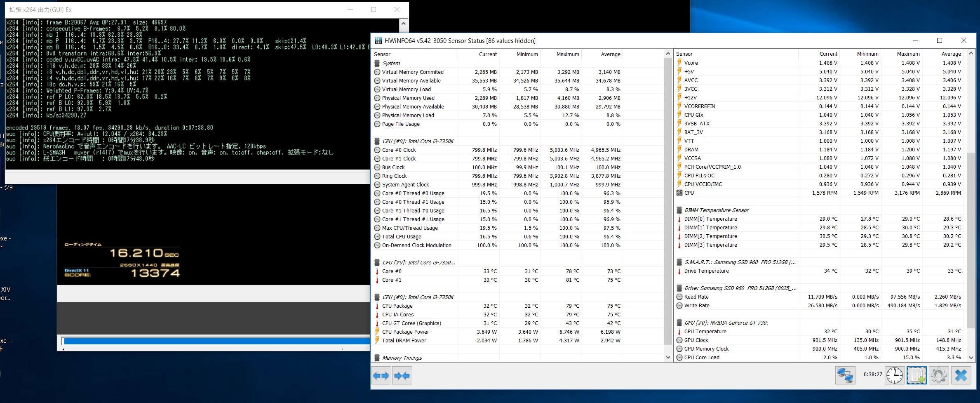Click the Drive: Samsung SSD 960 group icon

tap(679, 288)
